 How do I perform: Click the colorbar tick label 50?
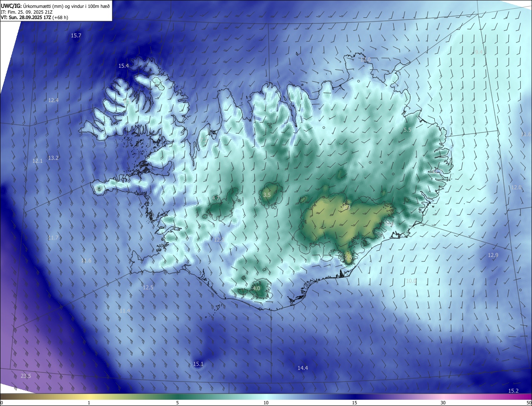[529, 403]
